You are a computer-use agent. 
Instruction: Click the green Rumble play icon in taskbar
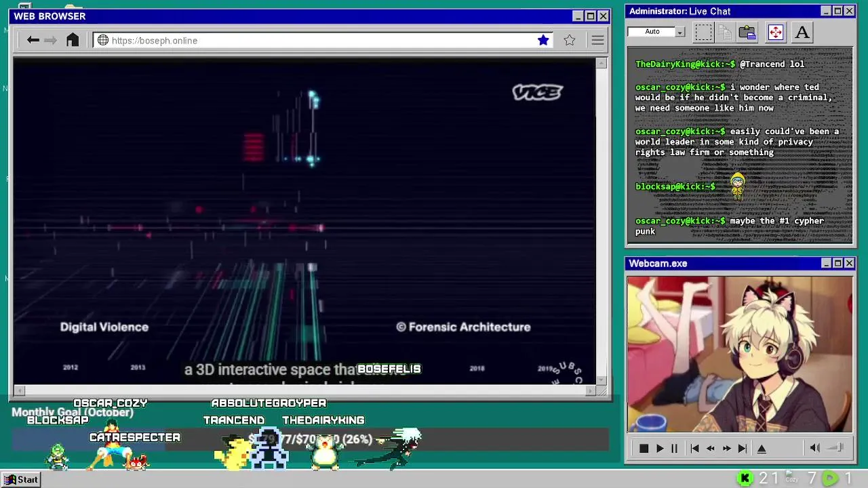pyautogui.click(x=829, y=479)
